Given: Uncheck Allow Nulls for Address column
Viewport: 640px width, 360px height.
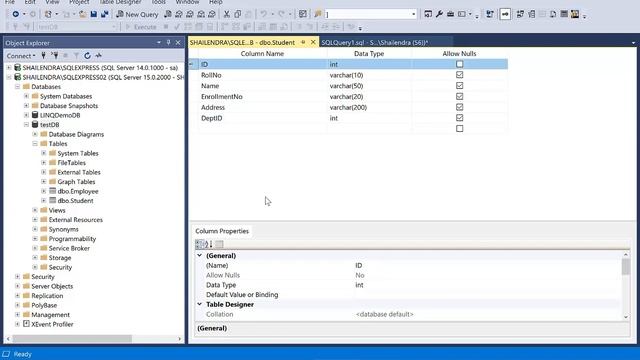Looking at the screenshot, I should (x=460, y=107).
